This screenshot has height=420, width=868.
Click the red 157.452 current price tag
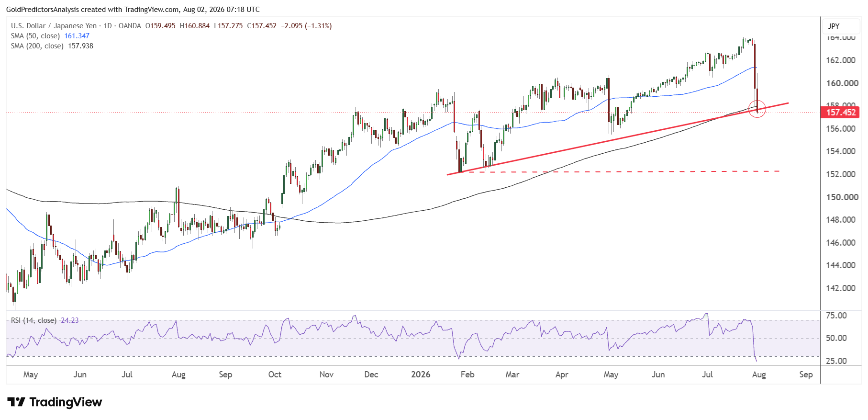(x=841, y=113)
